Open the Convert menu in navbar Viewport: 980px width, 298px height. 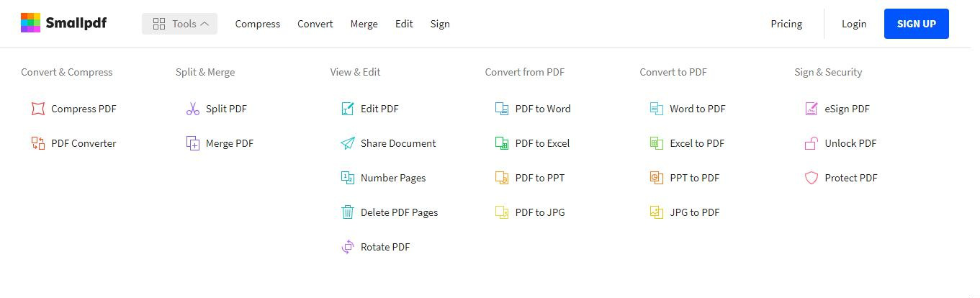[315, 24]
